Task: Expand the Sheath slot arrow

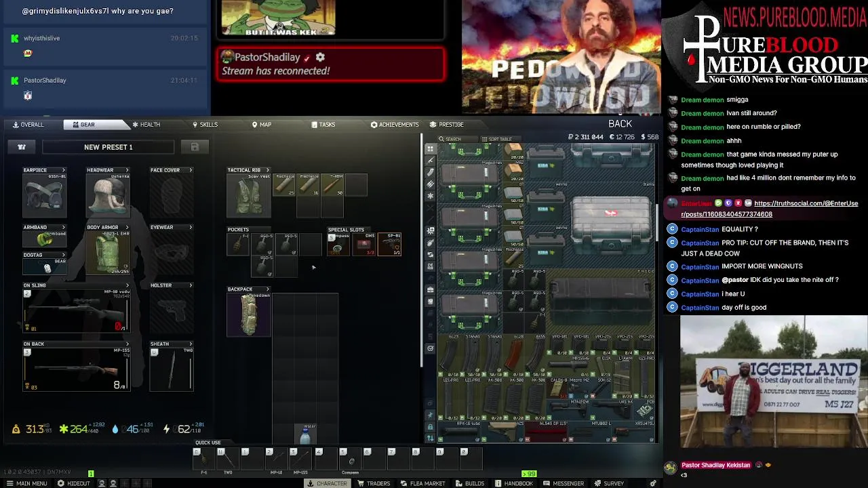Action: [x=191, y=344]
